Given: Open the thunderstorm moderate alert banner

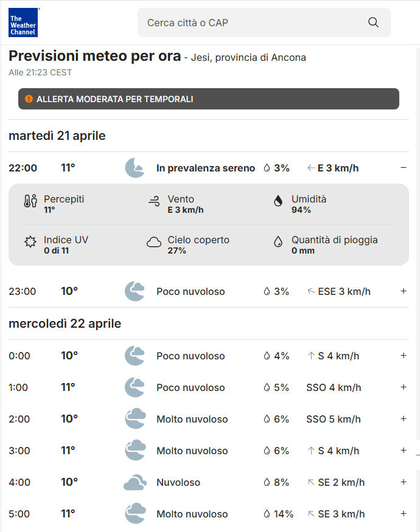Looking at the screenshot, I should pyautogui.click(x=209, y=98).
